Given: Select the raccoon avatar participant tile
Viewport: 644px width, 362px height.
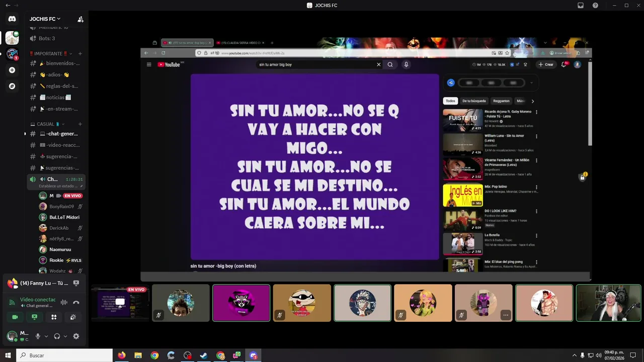Looking at the screenshot, I should coord(241,303).
